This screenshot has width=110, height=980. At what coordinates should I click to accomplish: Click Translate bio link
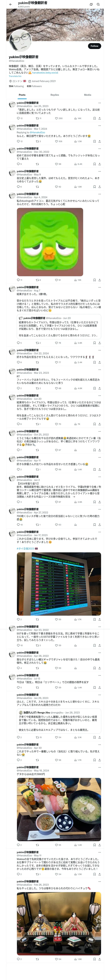tap(15, 76)
